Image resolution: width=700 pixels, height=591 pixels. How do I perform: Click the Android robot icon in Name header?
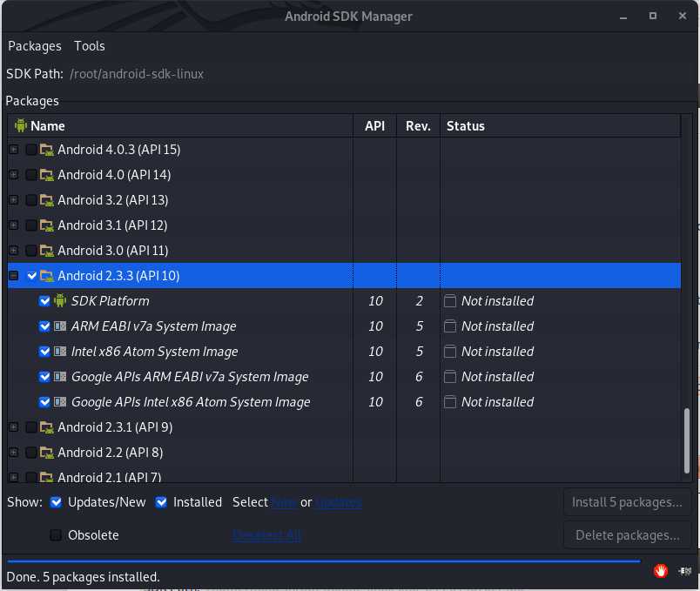(21, 126)
